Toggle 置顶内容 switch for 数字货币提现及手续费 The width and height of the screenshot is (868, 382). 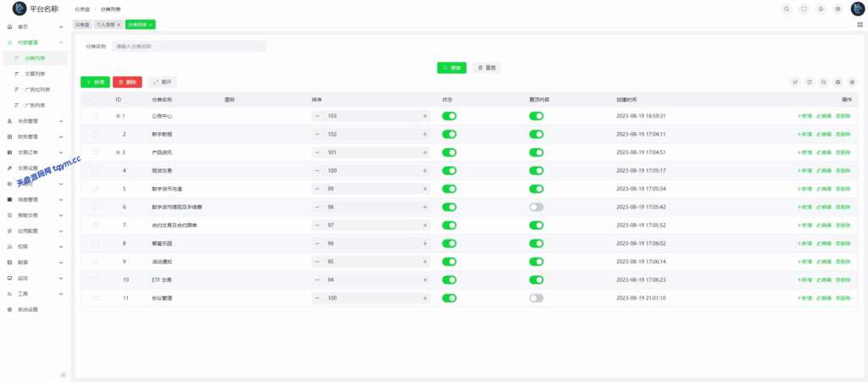(x=537, y=207)
